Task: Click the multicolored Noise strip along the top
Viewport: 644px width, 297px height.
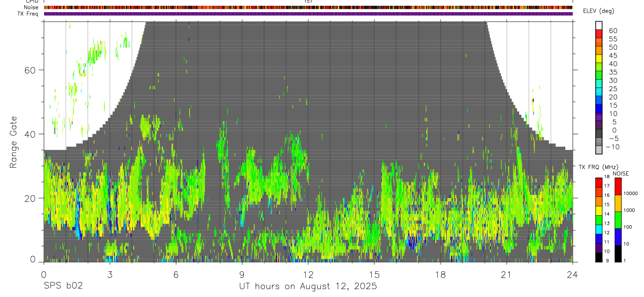Action: click(x=308, y=7)
